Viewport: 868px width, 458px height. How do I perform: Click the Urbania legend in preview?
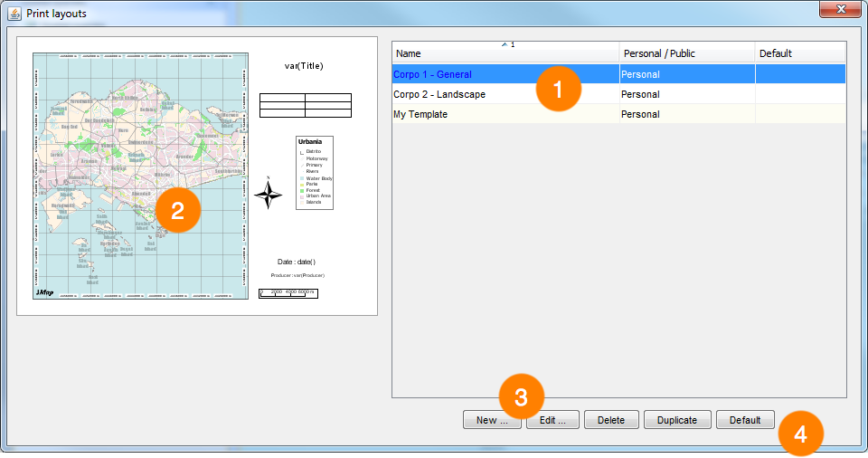coord(315,173)
